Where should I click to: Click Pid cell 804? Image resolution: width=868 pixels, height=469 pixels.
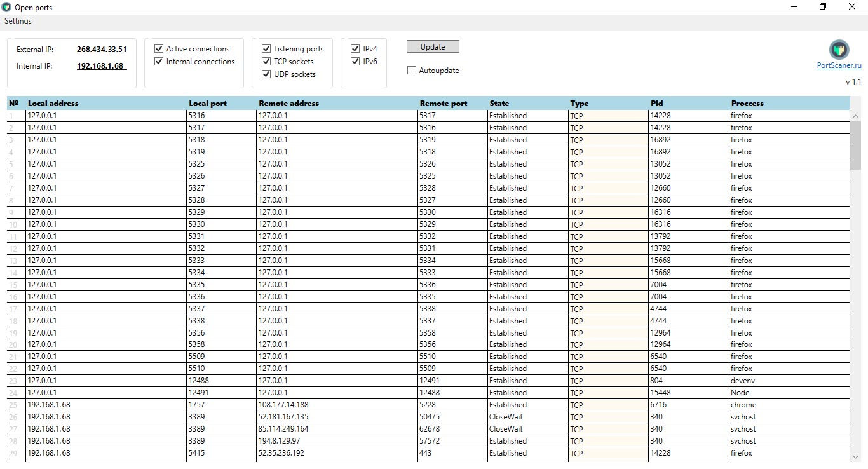[689, 381]
